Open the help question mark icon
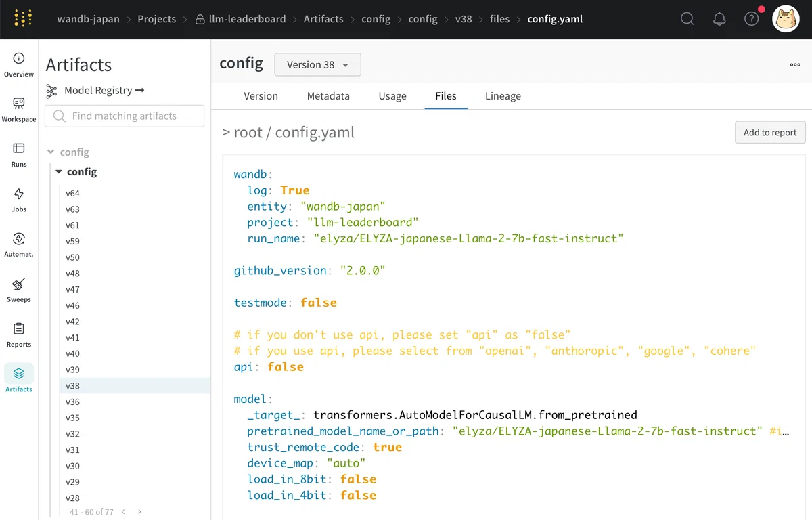Screen dimensions: 812x520 pos(752,19)
